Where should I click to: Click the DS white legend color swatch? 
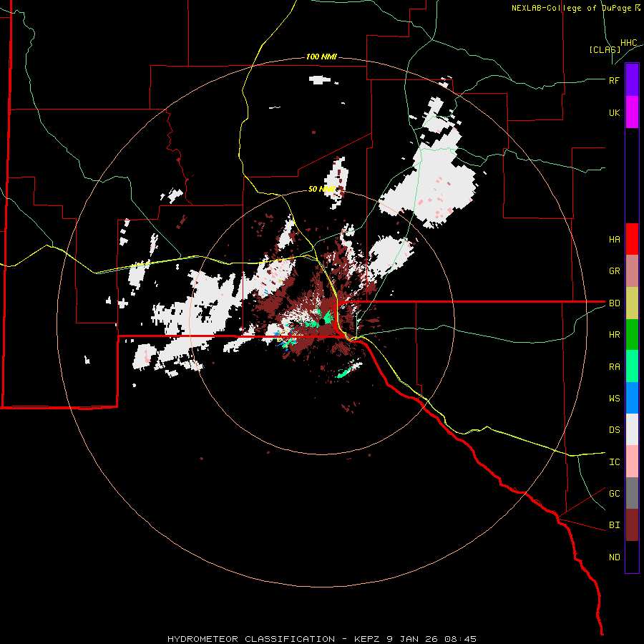tap(632, 429)
